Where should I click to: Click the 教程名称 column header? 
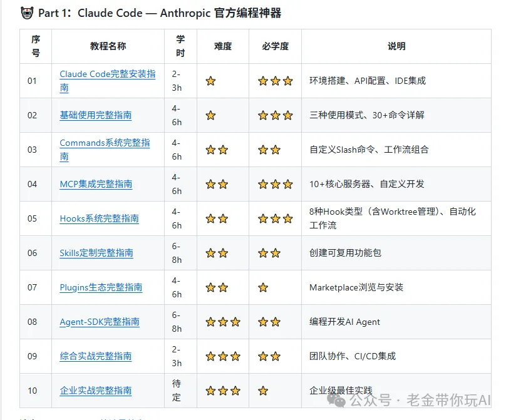(108, 46)
